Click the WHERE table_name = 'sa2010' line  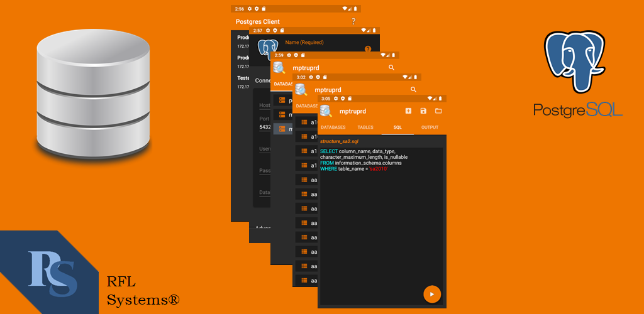click(x=353, y=168)
